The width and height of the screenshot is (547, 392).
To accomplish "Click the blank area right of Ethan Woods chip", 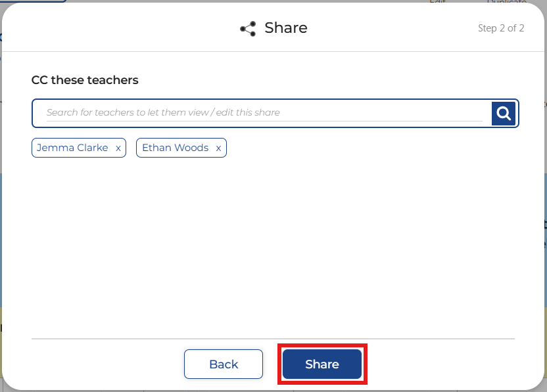I will click(x=368, y=148).
